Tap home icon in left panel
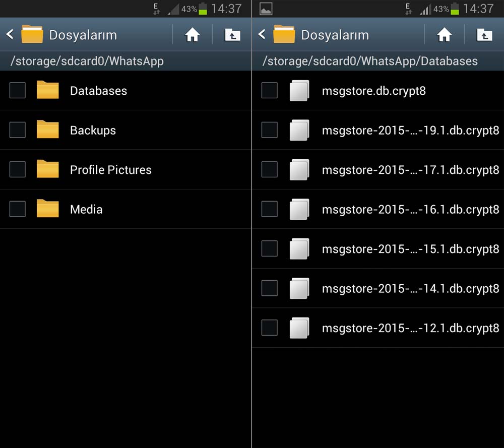 (x=192, y=35)
